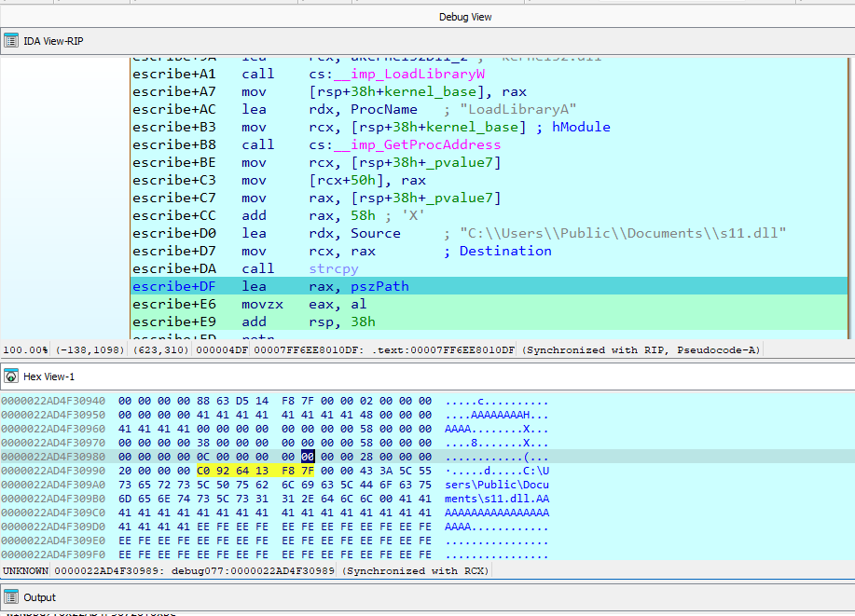The height and width of the screenshot is (616, 855).
Task: Click the (-138,1098) coordinates status field
Action: pyautogui.click(x=90, y=350)
